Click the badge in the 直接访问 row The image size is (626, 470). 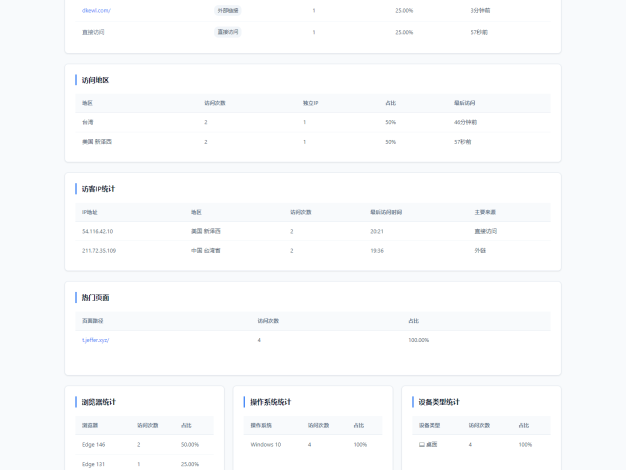tap(228, 32)
